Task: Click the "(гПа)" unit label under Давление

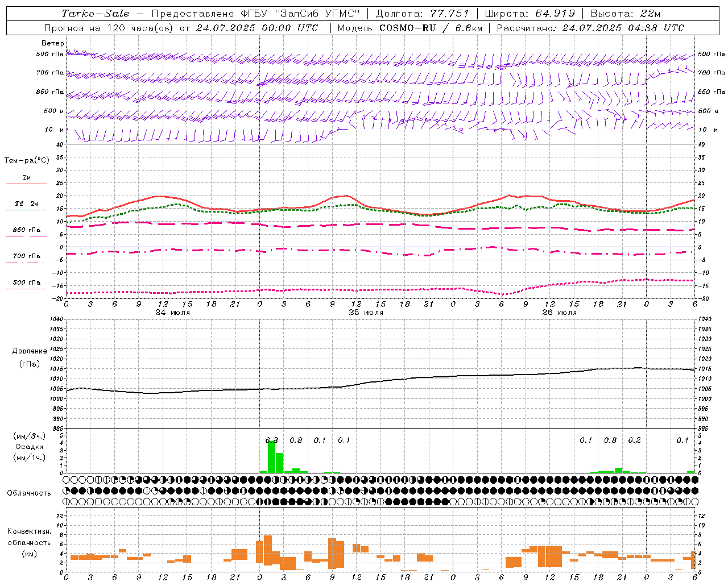Action: click(30, 364)
